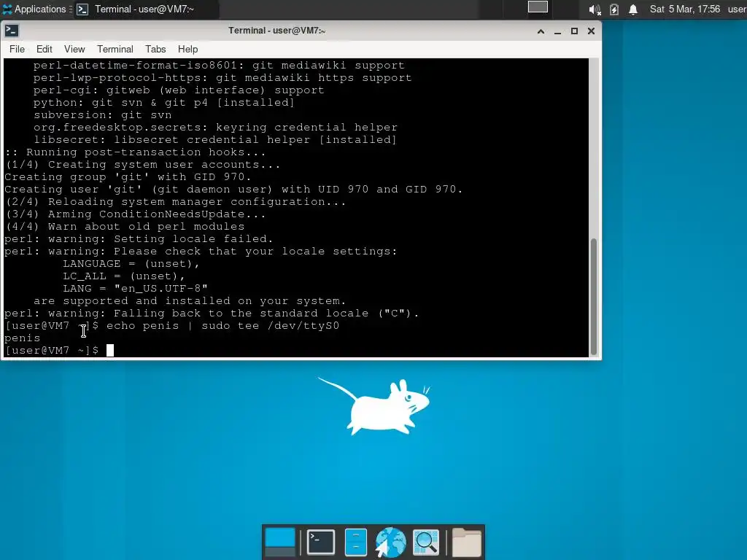
Task: Click the Show Desktop icon in the dock
Action: pos(279,542)
